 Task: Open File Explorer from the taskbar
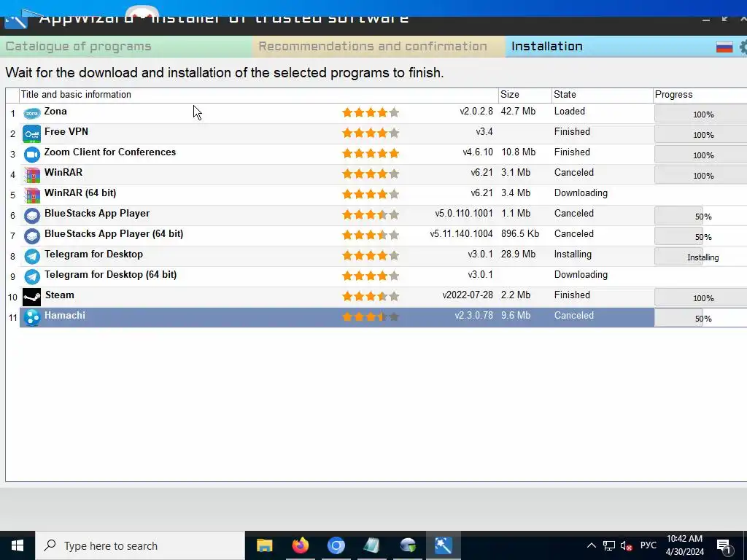[264, 545]
